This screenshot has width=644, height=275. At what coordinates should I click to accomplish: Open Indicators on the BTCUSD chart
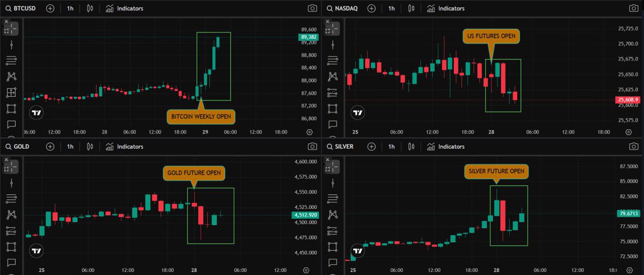(x=125, y=9)
